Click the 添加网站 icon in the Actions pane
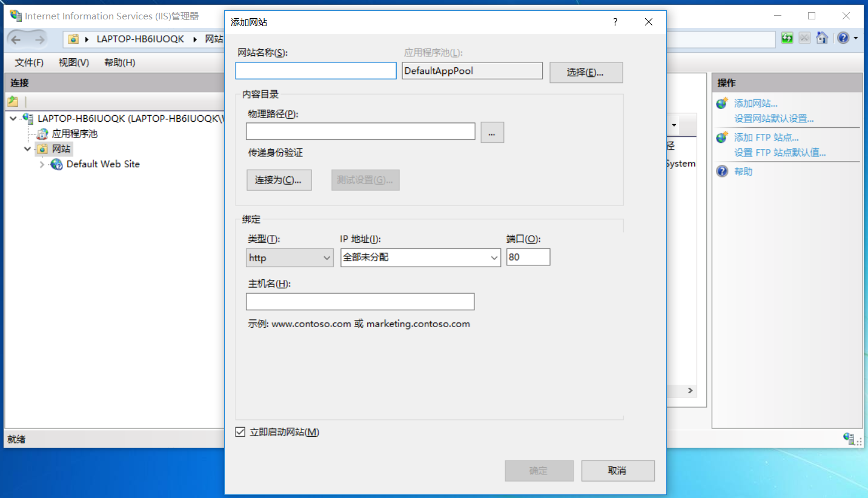This screenshot has width=868, height=498. tap(721, 103)
